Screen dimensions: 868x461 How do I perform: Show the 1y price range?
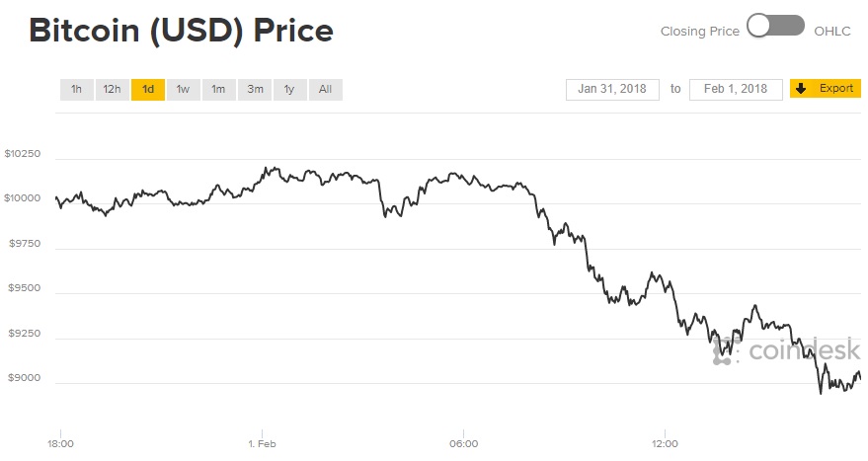289,90
